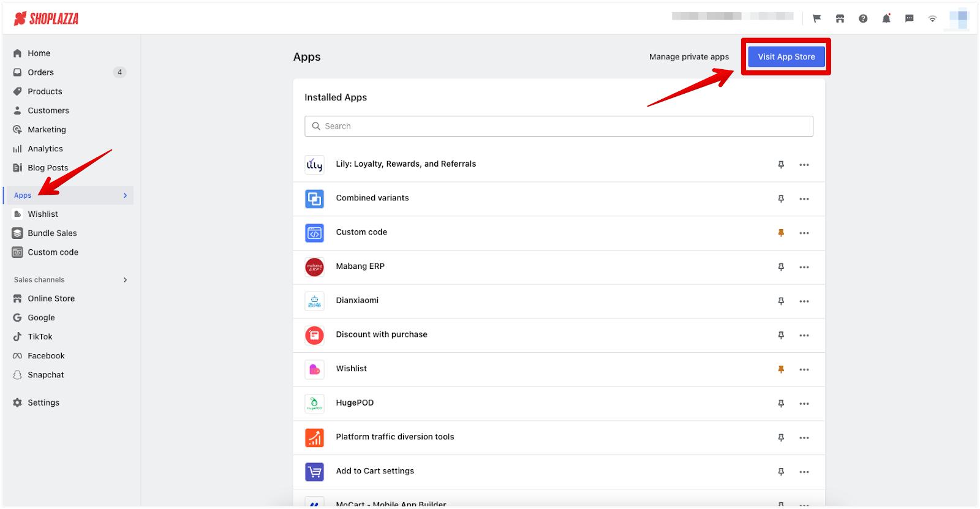Open more options for Combined variants

coord(804,199)
